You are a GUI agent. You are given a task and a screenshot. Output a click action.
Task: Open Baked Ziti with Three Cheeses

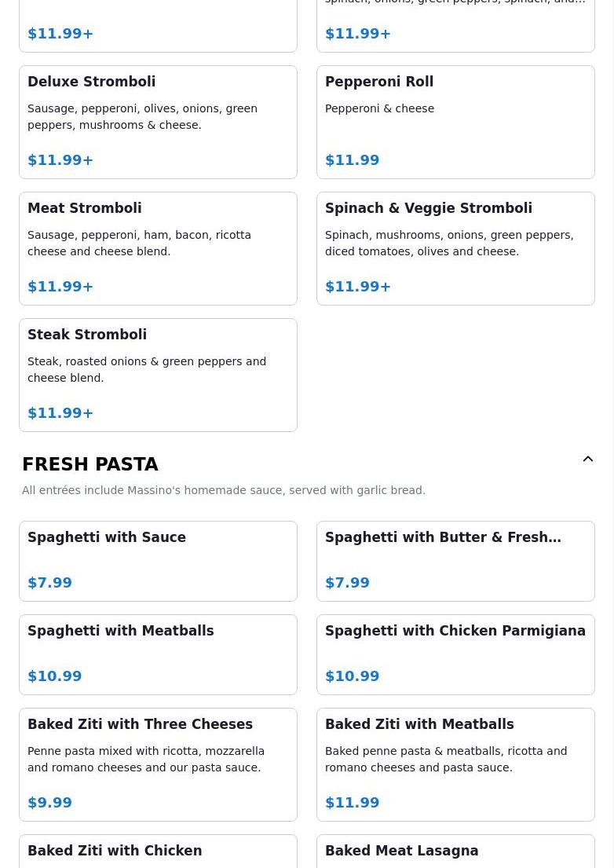pos(158,764)
